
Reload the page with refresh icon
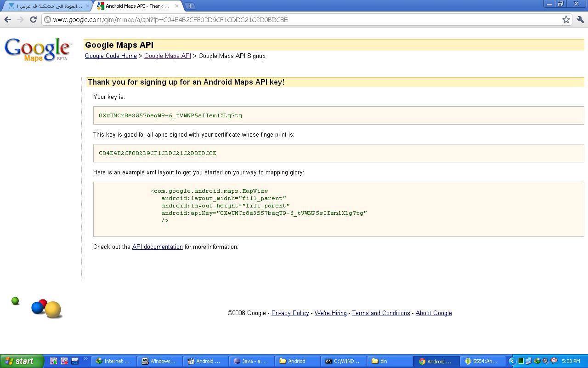[x=33, y=19]
